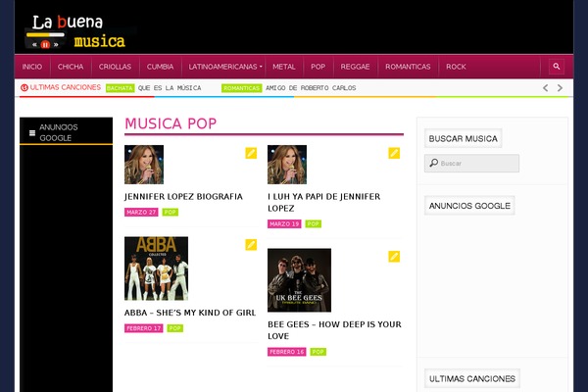Open I Luh Ya Papi de Jennifer Lopez
The height and width of the screenshot is (392, 588).
click(x=324, y=203)
